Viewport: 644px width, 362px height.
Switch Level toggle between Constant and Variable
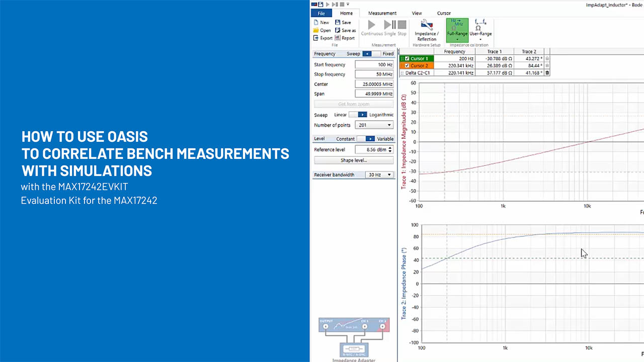[x=366, y=139]
